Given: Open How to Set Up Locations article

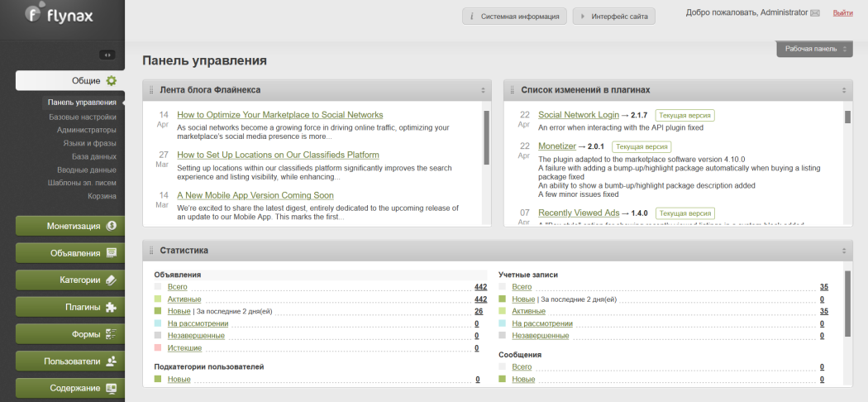Looking at the screenshot, I should coord(278,155).
